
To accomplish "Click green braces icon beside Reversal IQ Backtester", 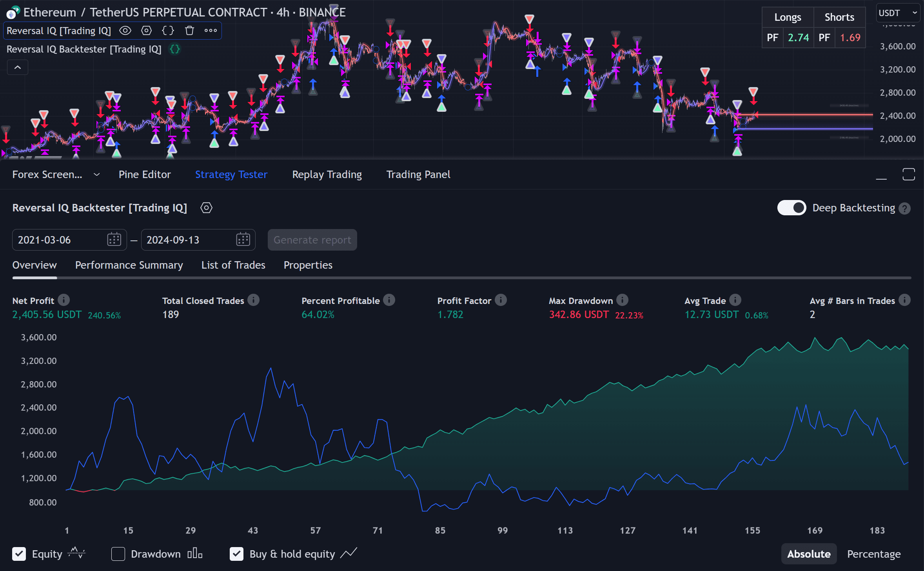I will (174, 49).
